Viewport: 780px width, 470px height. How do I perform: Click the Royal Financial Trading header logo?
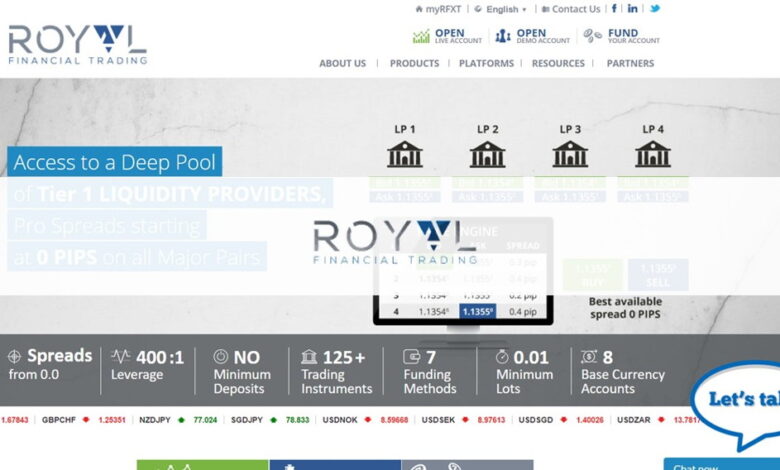coord(78,45)
